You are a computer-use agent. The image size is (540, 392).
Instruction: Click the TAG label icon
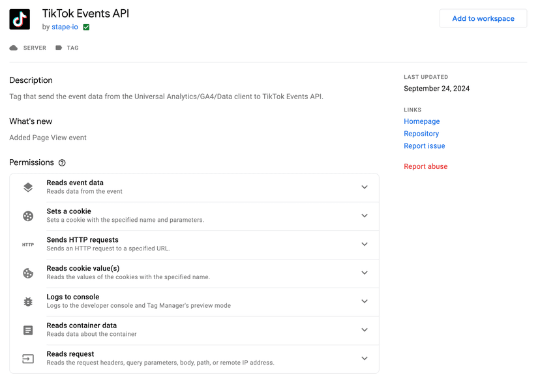[x=58, y=48]
